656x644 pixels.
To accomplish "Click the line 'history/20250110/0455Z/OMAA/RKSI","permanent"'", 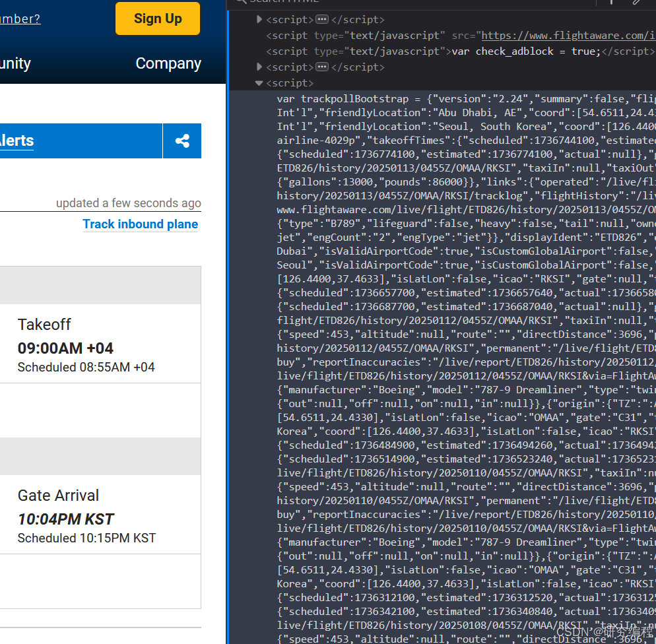I will coord(466,501).
